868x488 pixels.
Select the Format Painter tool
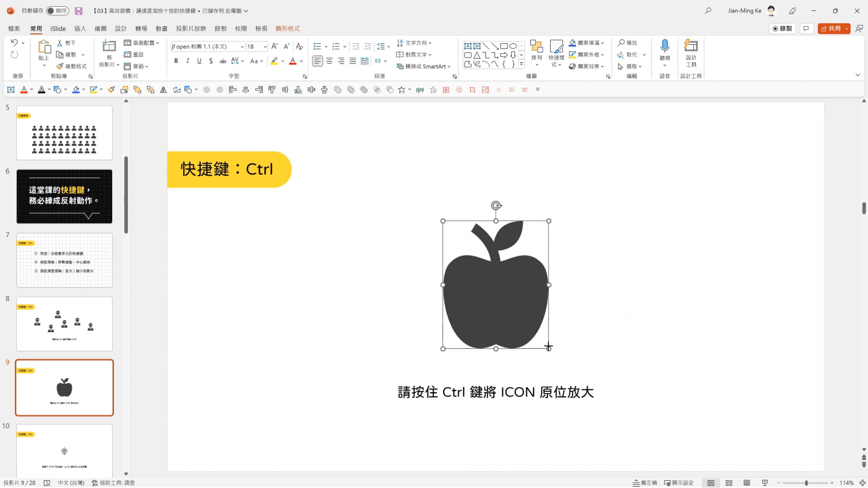(72, 66)
